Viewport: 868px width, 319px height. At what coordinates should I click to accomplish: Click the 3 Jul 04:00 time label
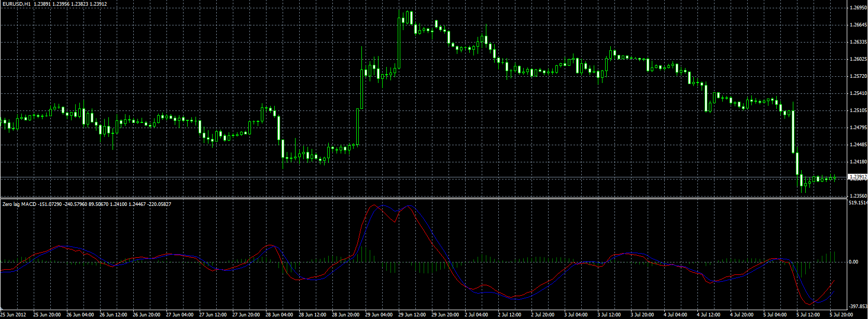pyautogui.click(x=577, y=315)
